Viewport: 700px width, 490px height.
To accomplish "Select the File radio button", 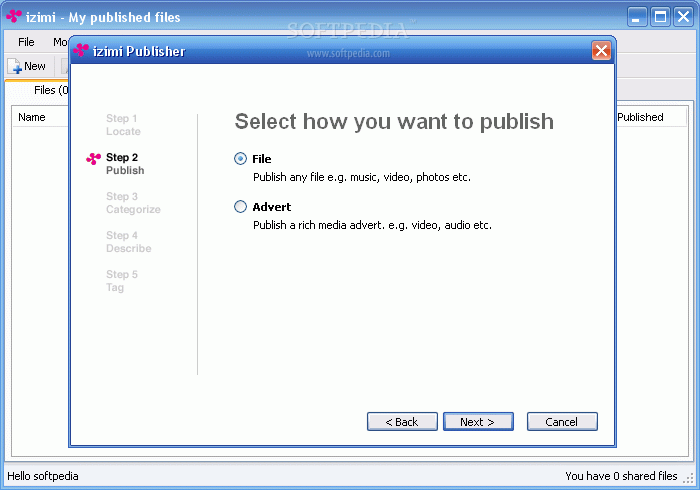I will 240,159.
